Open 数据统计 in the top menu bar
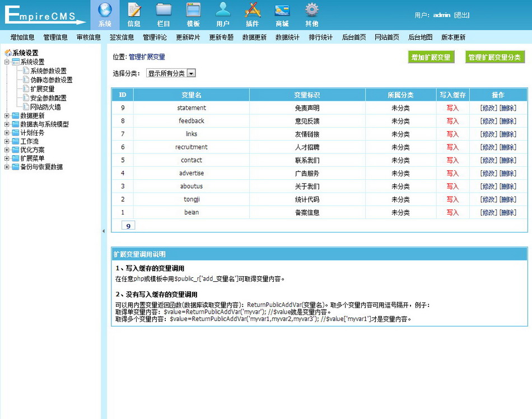 click(287, 38)
